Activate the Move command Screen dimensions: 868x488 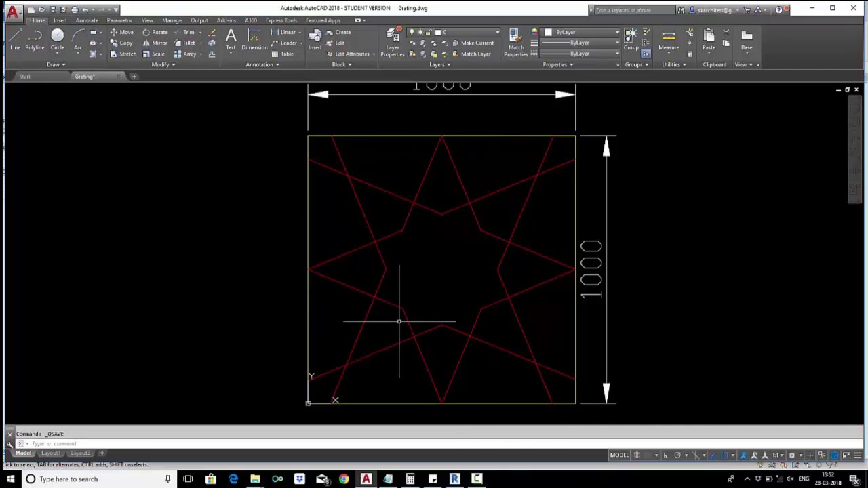click(x=121, y=32)
